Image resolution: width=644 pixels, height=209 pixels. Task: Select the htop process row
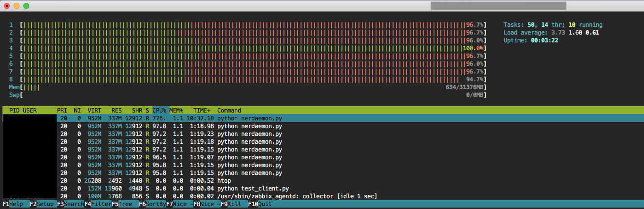pos(322,181)
